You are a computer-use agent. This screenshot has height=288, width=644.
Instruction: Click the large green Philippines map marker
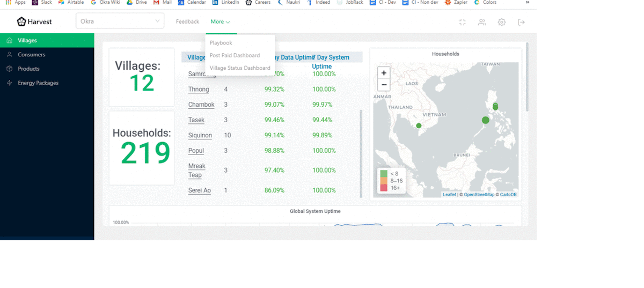coord(486,120)
